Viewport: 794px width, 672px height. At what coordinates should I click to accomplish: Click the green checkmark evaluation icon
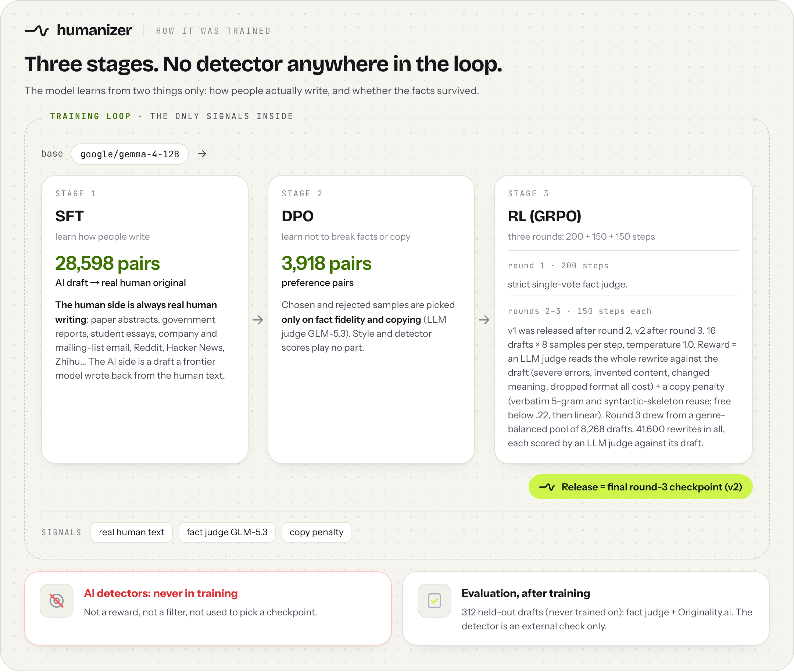pos(434,601)
